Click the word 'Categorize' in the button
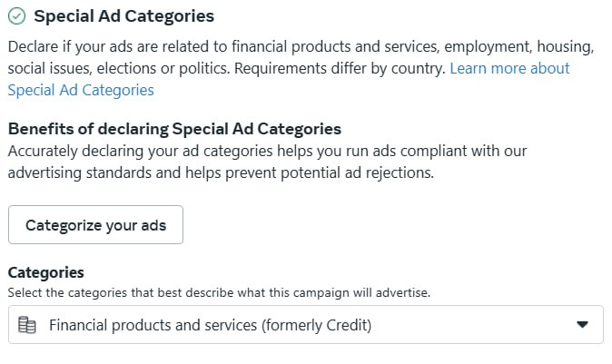612x364 pixels. coord(64,225)
